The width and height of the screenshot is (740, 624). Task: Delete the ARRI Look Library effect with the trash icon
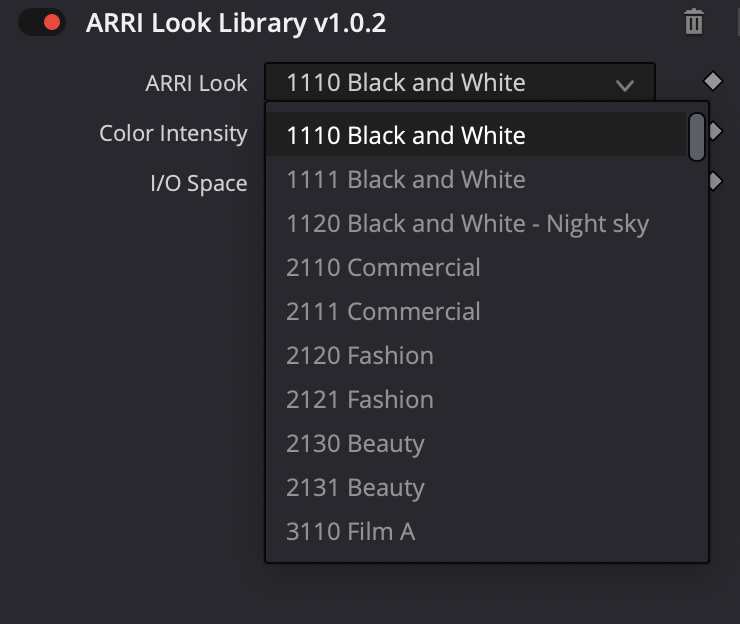tap(694, 22)
